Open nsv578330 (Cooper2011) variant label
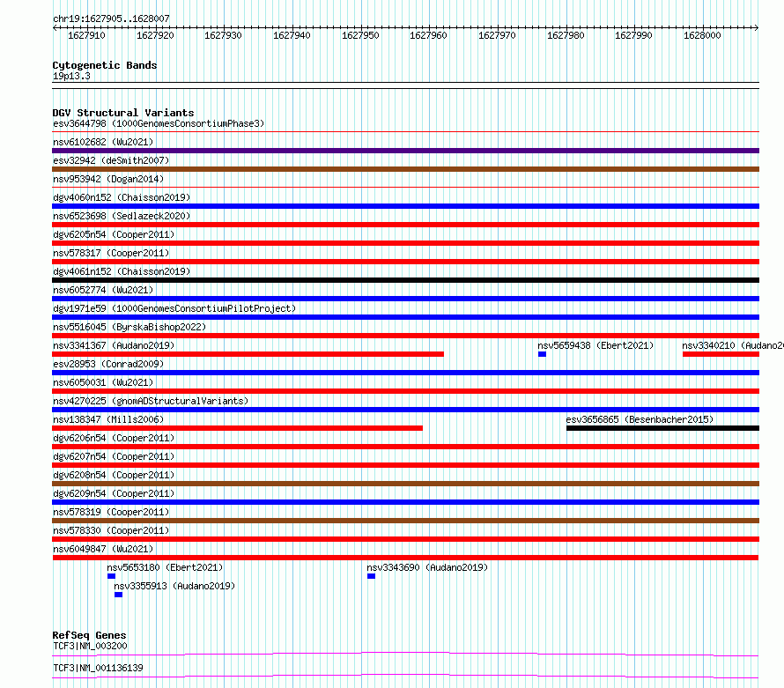784x688 pixels. pos(111,530)
